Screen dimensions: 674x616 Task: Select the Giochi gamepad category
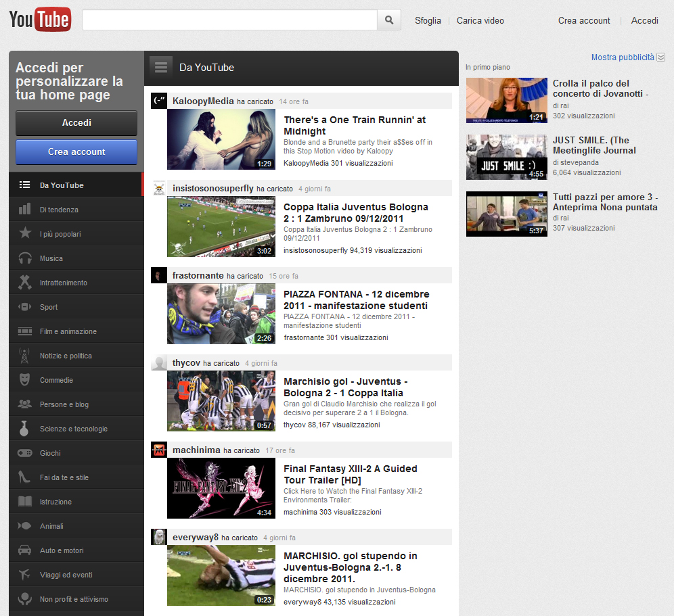click(x=50, y=453)
